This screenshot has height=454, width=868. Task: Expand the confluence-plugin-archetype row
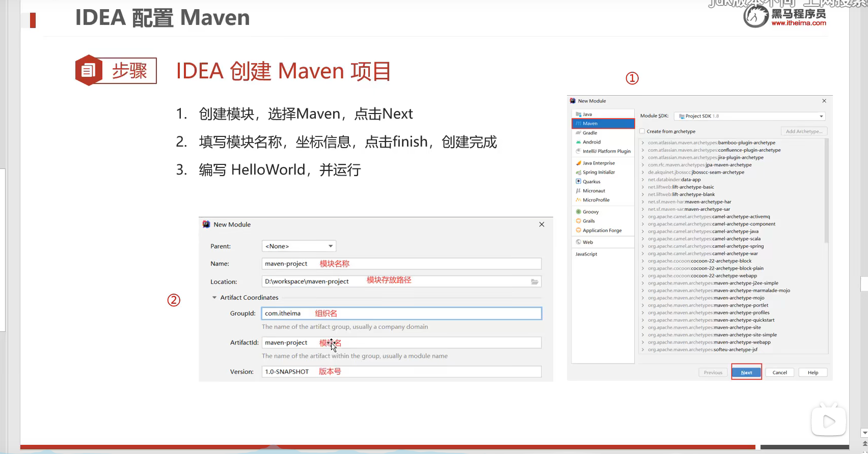[x=643, y=150]
